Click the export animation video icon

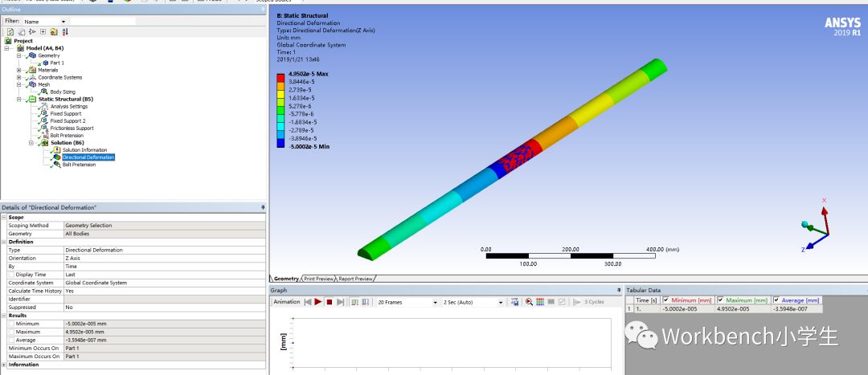click(x=515, y=302)
